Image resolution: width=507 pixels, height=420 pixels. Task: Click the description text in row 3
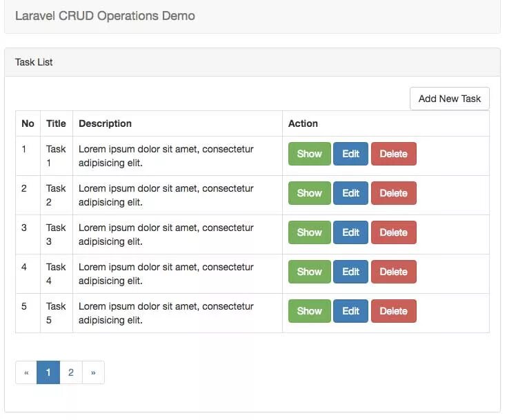point(166,234)
